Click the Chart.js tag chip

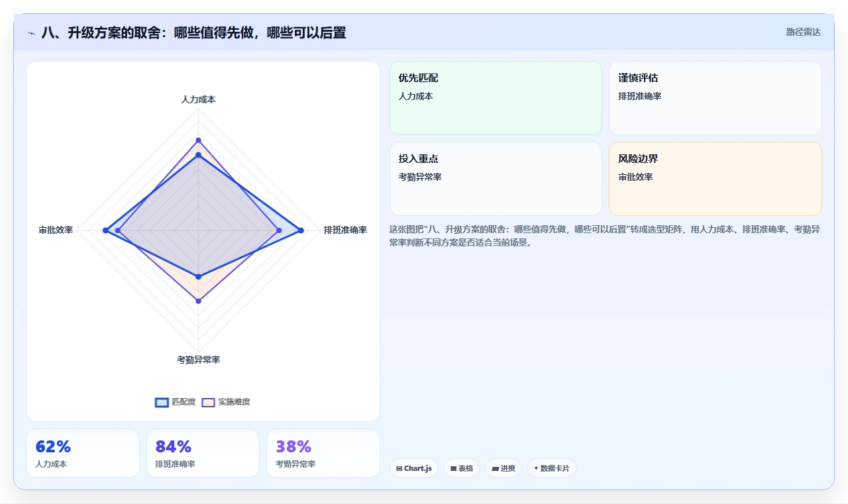pos(414,468)
